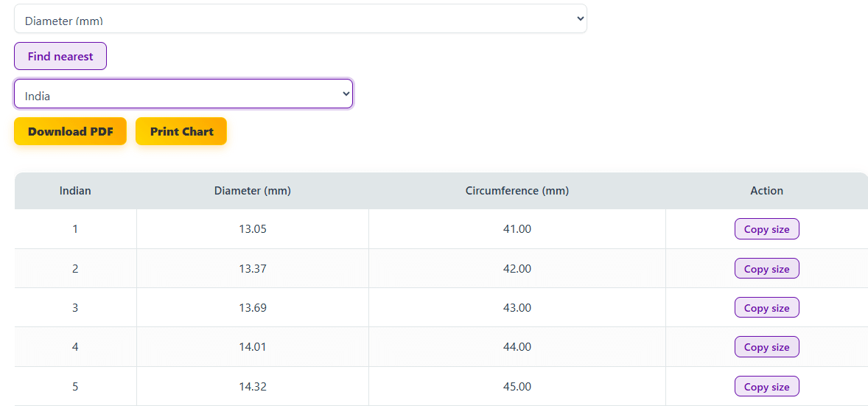Click the Indian column header
Screen dimensions: 868x406
tap(75, 191)
